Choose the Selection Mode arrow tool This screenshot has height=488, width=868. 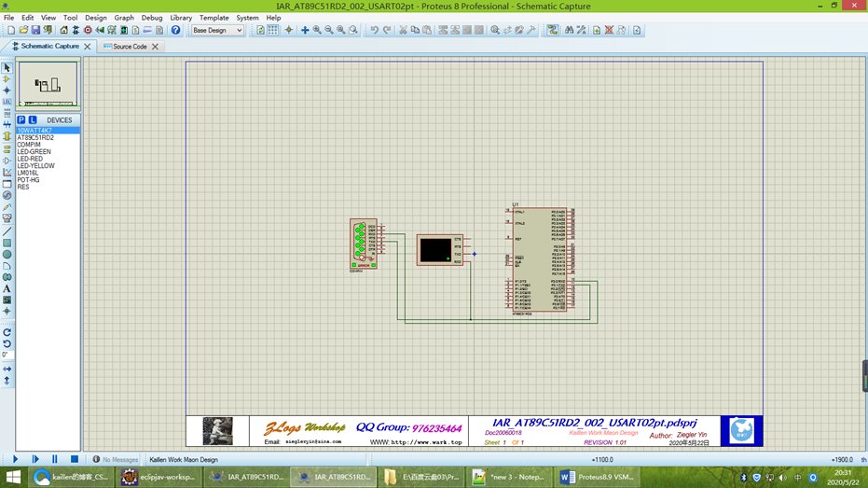7,67
